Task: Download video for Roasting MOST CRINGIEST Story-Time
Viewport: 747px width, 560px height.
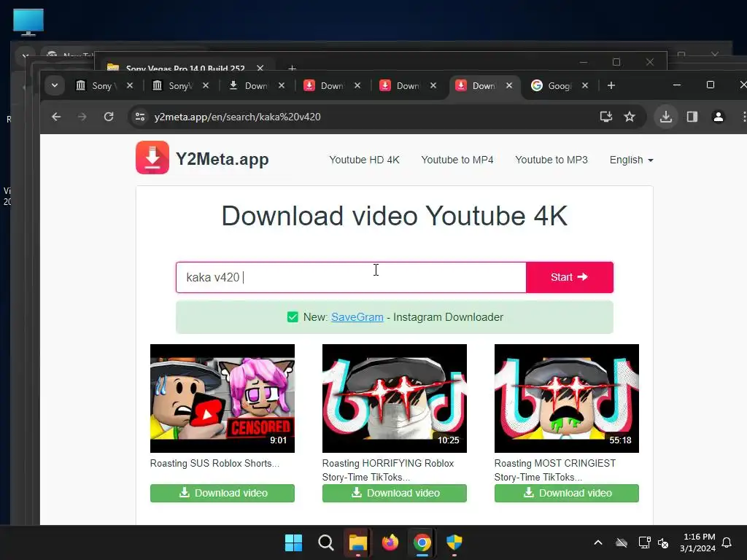Action: (566, 493)
